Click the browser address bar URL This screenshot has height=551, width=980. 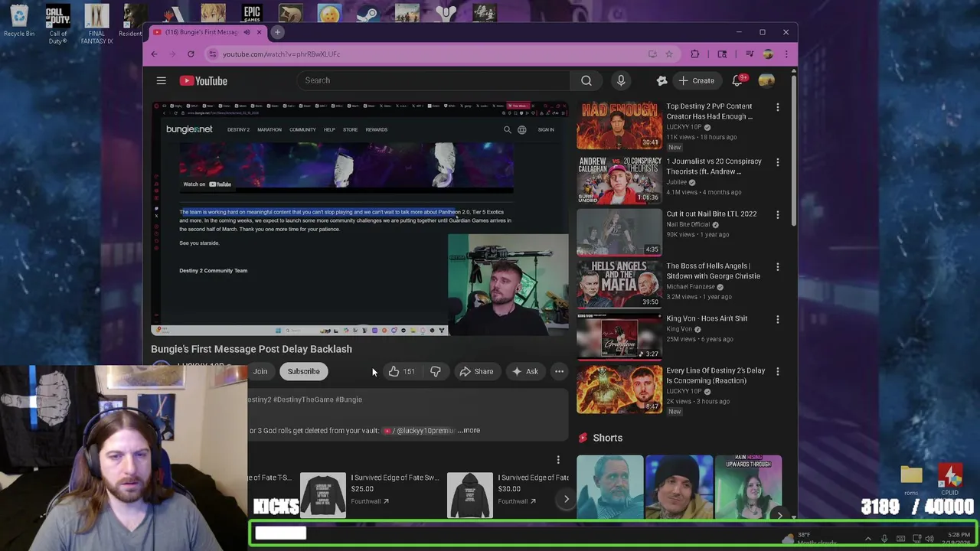[281, 54]
